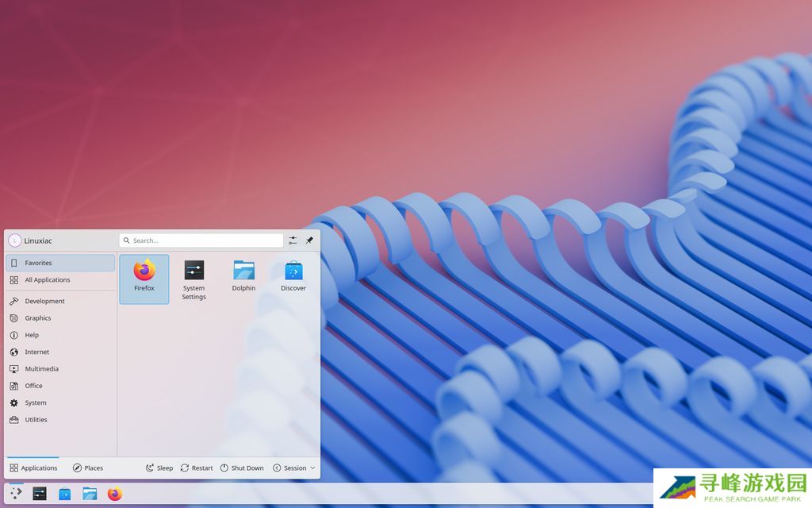Open Dolphin file manager in Favorites
The image size is (812, 508).
[243, 277]
